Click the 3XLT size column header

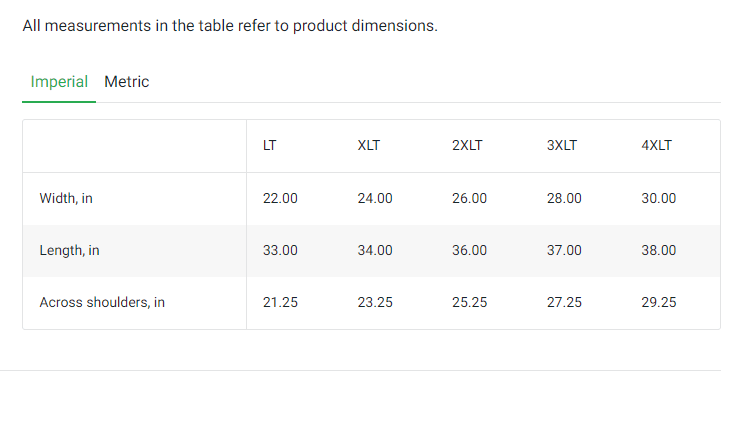(x=562, y=145)
